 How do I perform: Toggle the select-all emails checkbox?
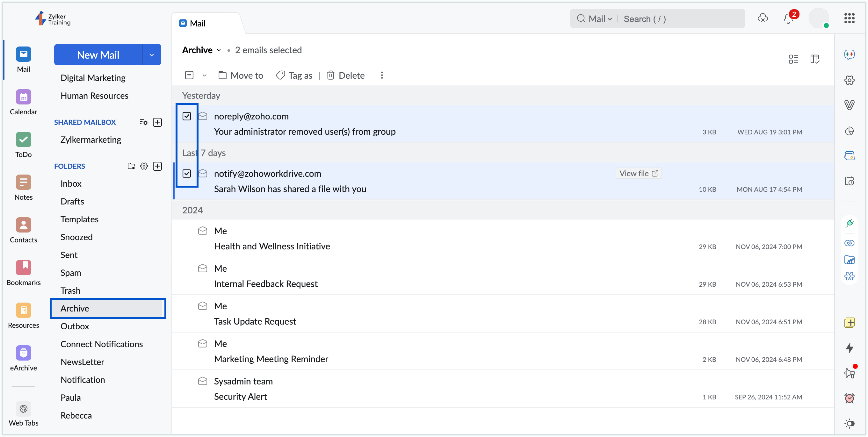pos(189,75)
